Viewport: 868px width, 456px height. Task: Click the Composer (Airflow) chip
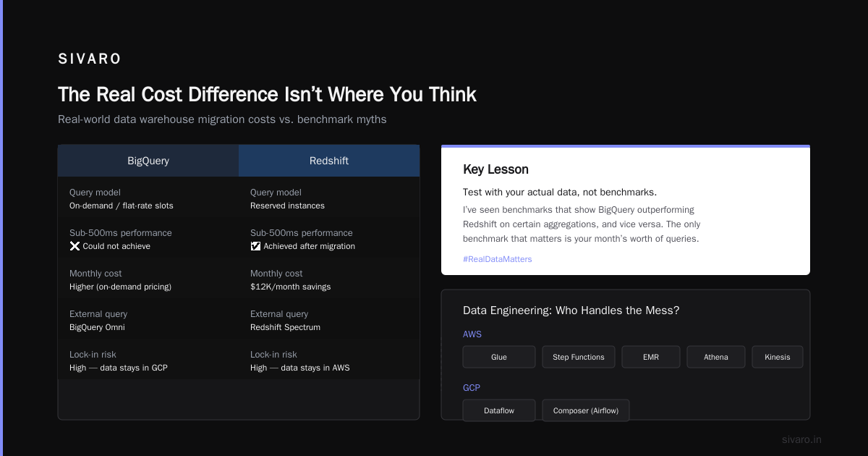(586, 410)
